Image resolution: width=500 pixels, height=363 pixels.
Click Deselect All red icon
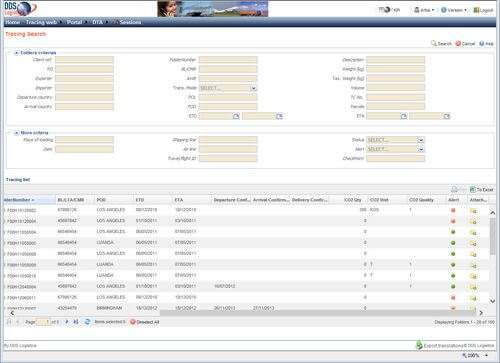pos(133,322)
